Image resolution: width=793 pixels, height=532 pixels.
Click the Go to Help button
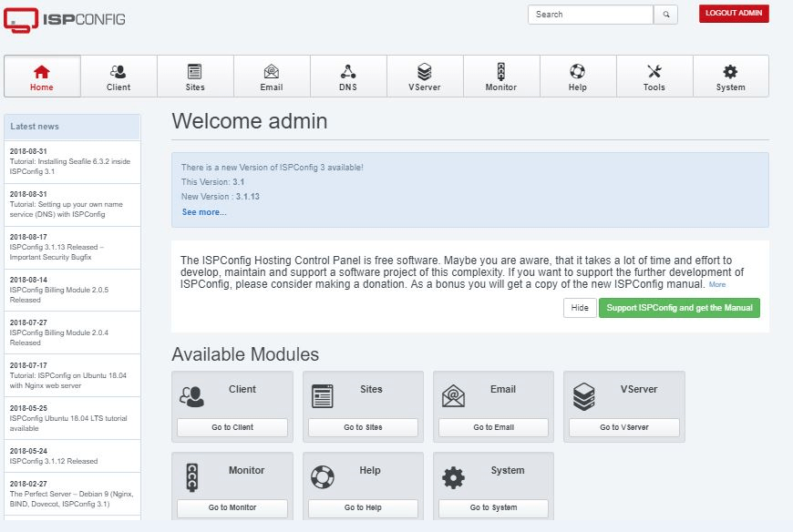363,507
